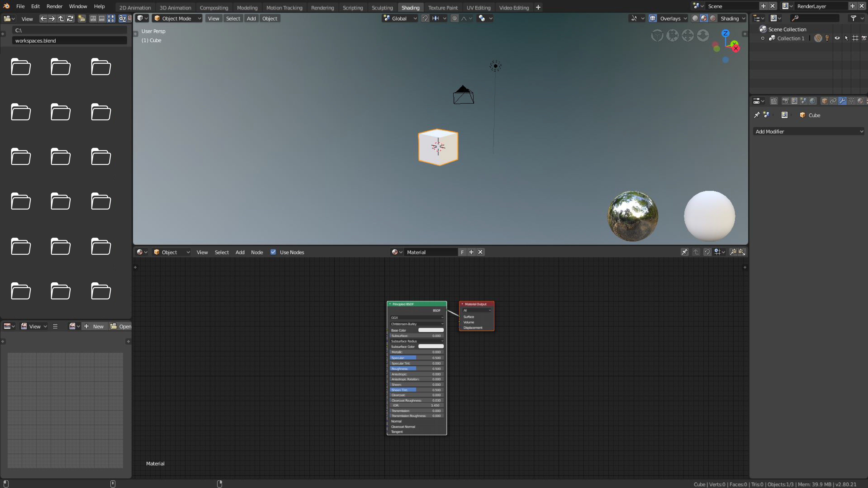Pin the properties editor context
Screen dimensions: 868x488
(757, 115)
